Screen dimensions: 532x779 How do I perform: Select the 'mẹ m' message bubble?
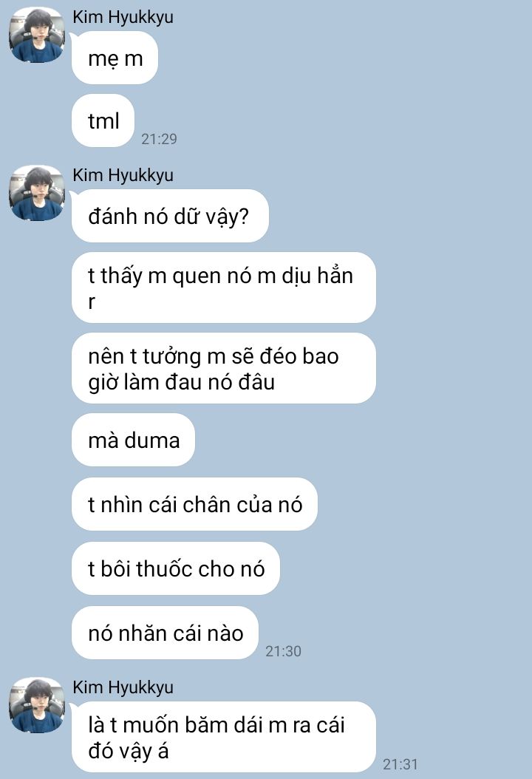115,58
